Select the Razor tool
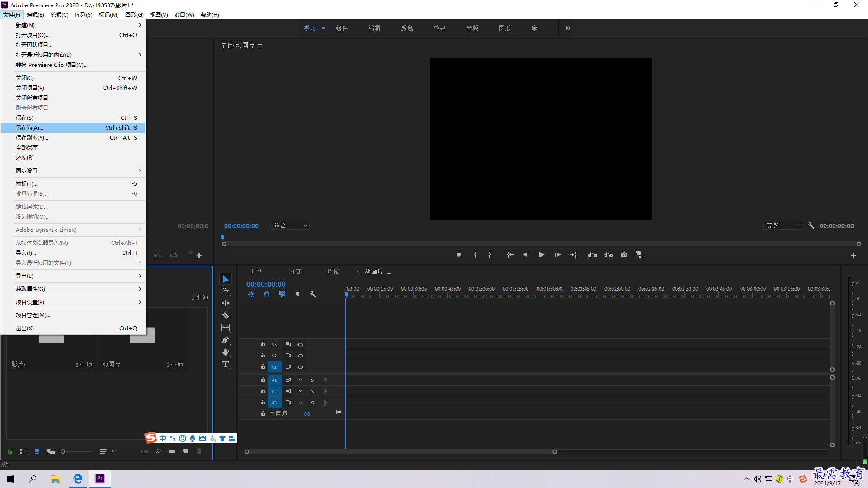The width and height of the screenshot is (868, 488). (226, 315)
